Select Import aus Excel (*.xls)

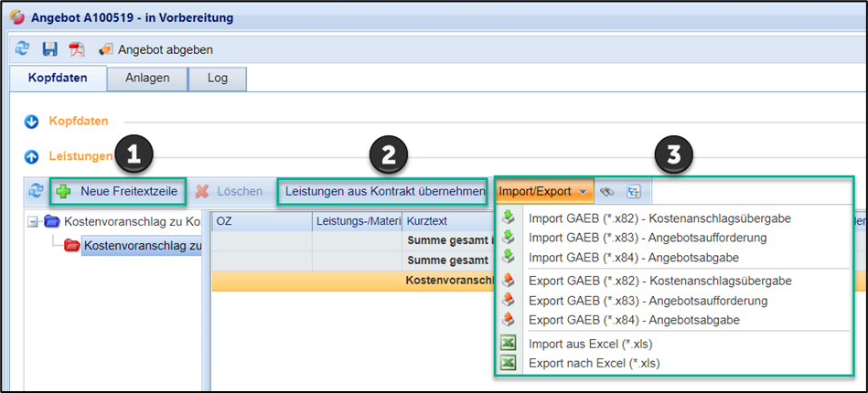591,344
